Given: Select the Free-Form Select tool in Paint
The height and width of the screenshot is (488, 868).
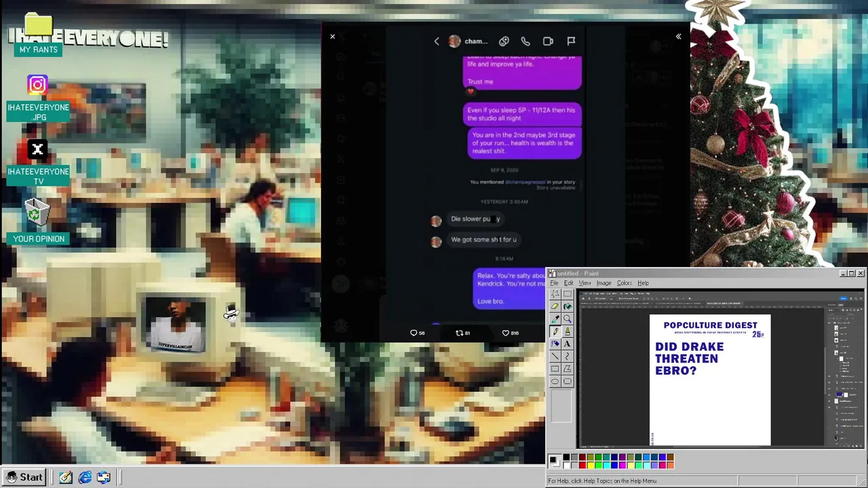Looking at the screenshot, I should coord(555,294).
